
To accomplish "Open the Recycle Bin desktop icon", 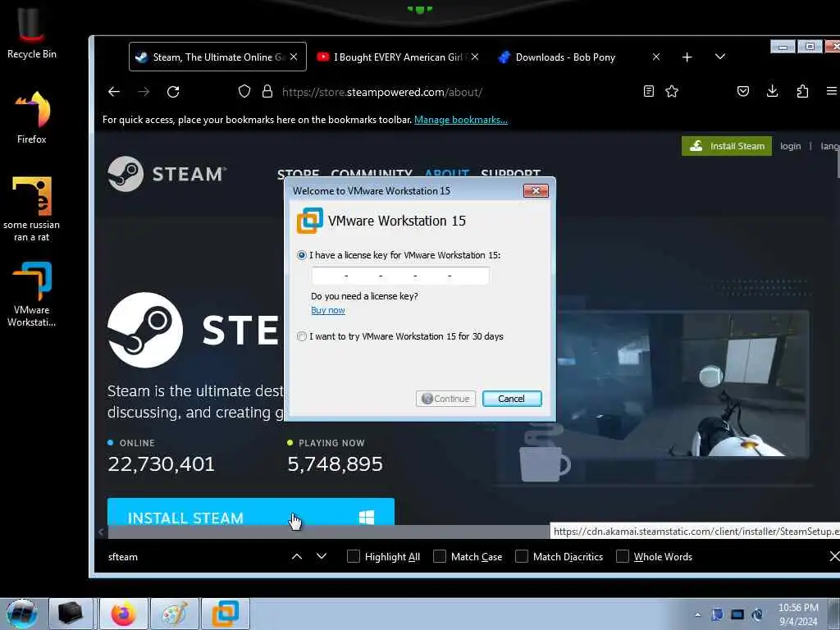I will [32, 31].
